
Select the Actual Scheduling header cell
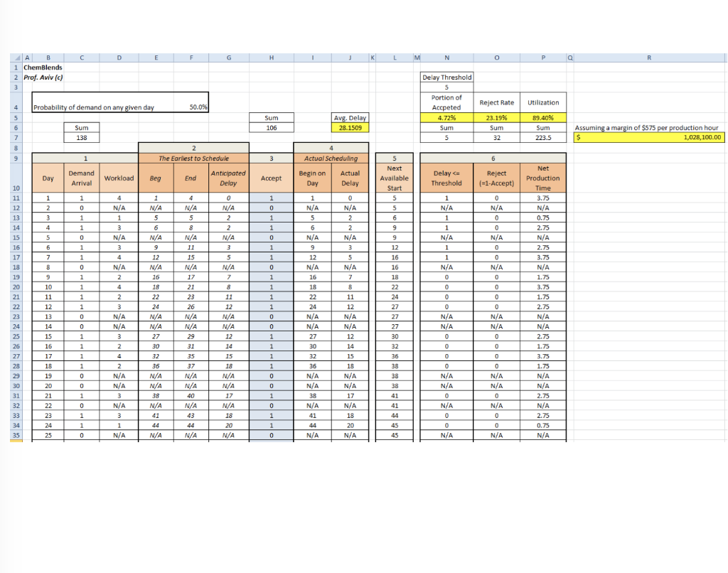click(331, 158)
